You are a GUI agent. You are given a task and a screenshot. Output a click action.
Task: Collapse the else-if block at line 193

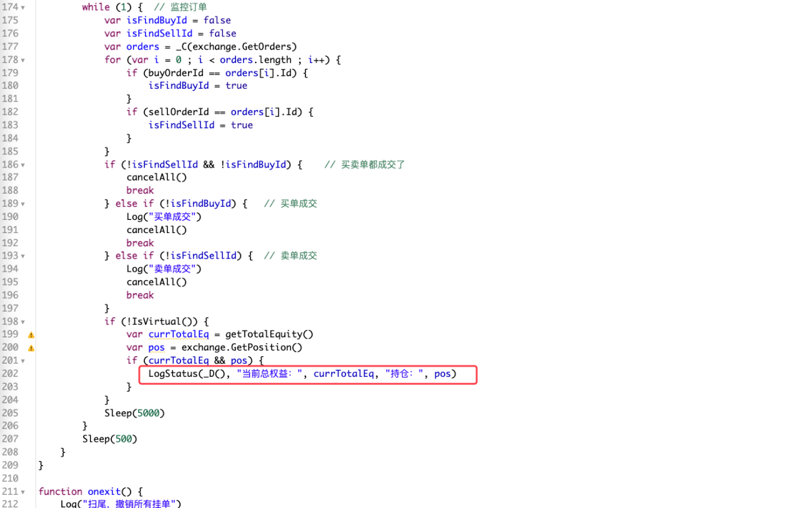[x=23, y=256]
